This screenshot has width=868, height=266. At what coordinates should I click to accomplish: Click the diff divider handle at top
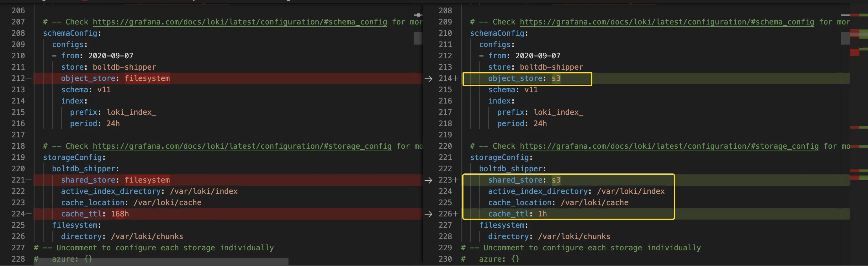pyautogui.click(x=418, y=15)
